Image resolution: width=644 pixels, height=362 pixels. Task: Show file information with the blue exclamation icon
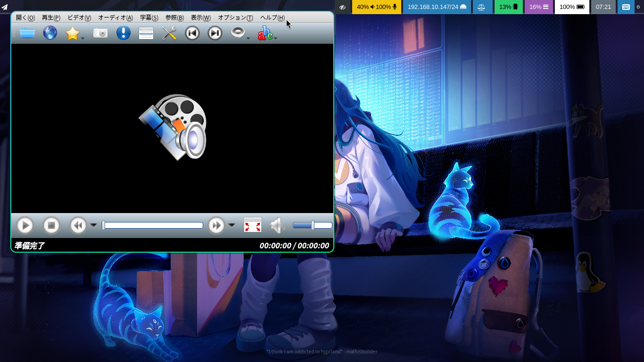pyautogui.click(x=124, y=33)
